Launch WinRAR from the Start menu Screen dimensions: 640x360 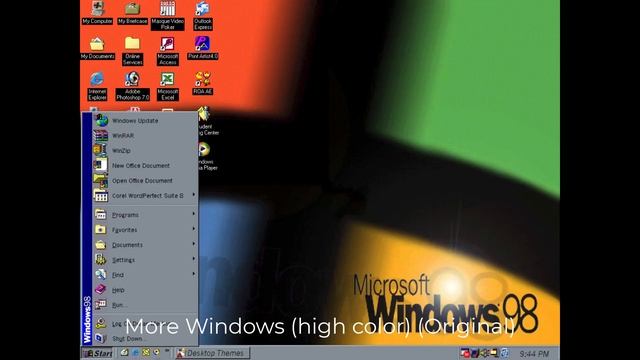click(x=145, y=136)
